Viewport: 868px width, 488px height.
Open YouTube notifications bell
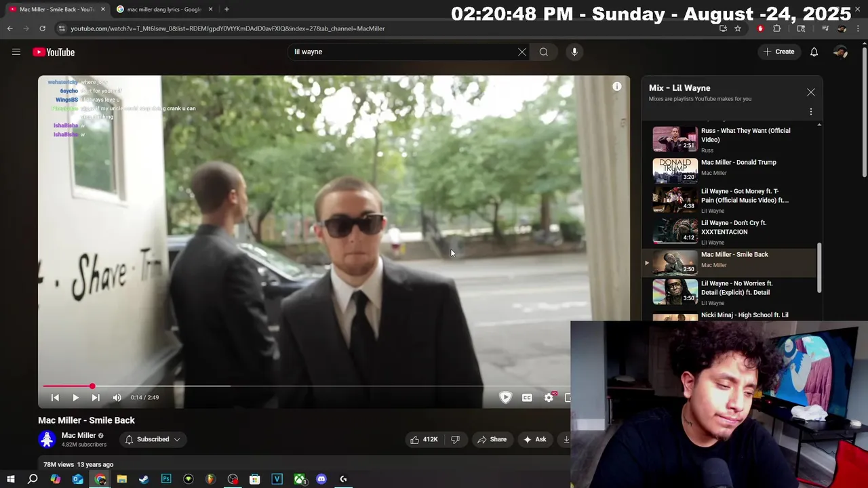click(x=814, y=52)
